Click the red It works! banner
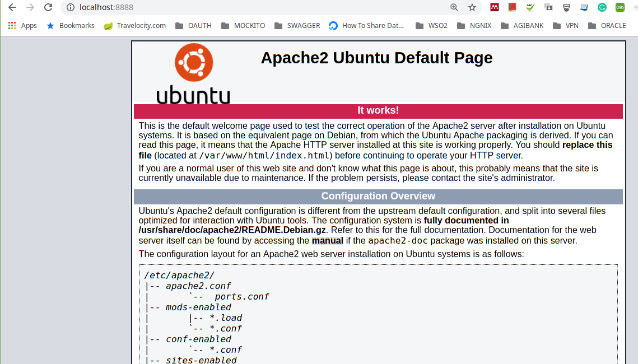The height and width of the screenshot is (364, 638). click(x=378, y=111)
